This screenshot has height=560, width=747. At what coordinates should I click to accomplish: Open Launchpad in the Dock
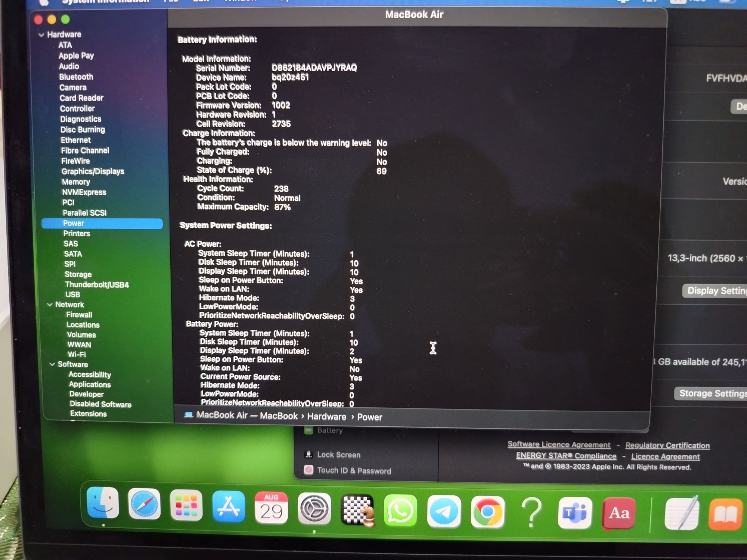click(x=186, y=505)
